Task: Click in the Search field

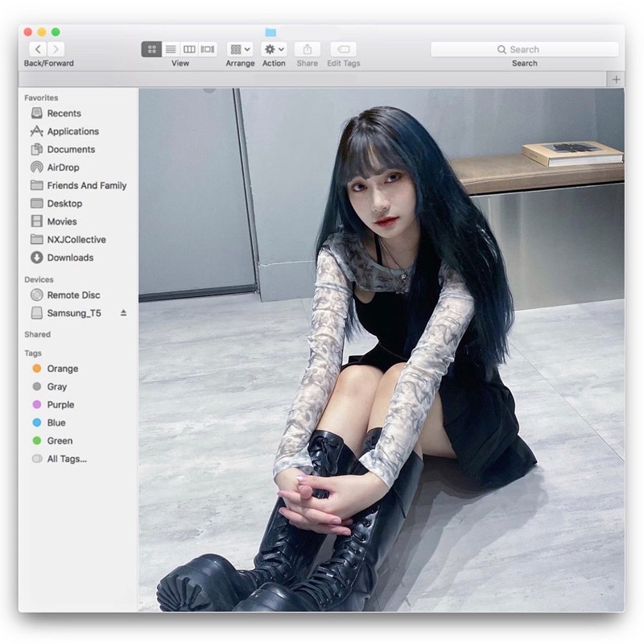Action: [524, 49]
